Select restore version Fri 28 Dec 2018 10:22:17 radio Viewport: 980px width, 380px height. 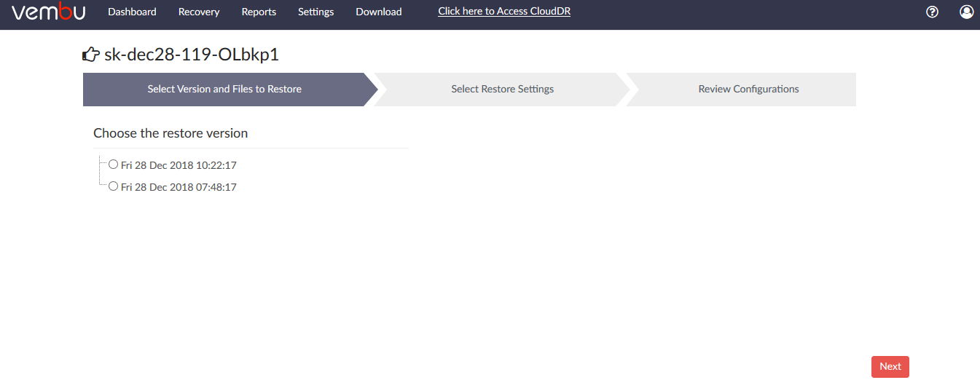point(113,165)
